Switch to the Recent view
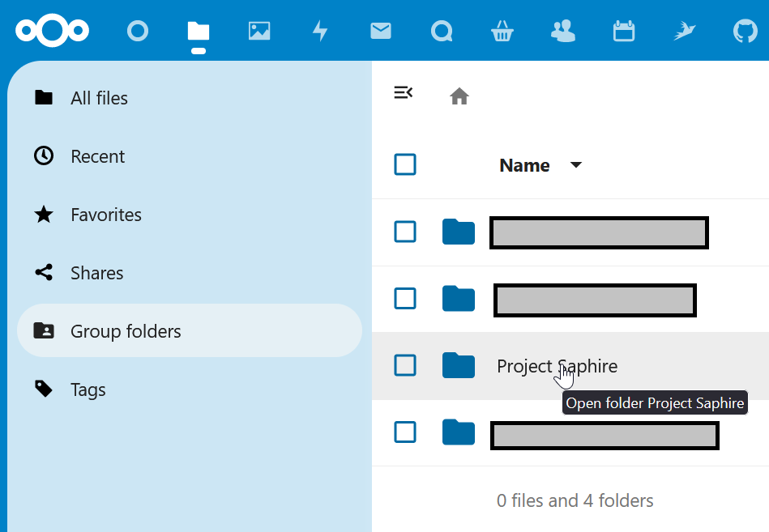 (x=97, y=155)
